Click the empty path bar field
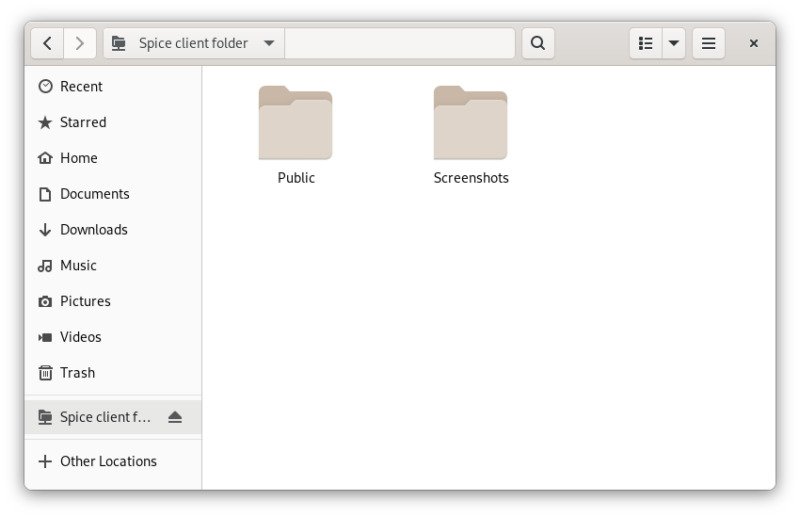 (399, 43)
